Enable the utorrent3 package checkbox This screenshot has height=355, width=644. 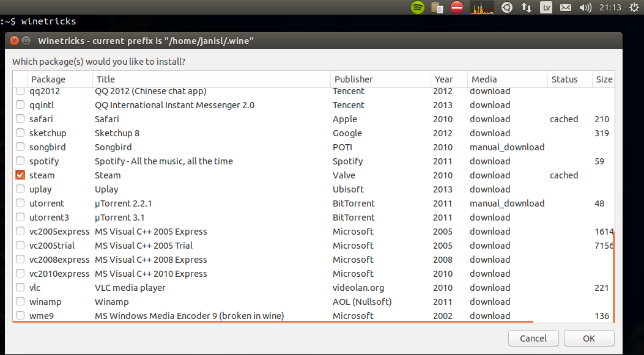[20, 217]
